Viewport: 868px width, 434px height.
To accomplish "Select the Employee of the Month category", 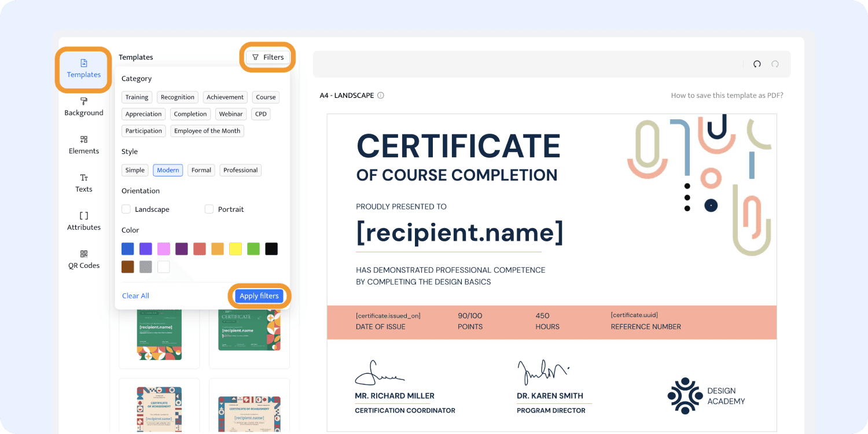I will pyautogui.click(x=207, y=131).
